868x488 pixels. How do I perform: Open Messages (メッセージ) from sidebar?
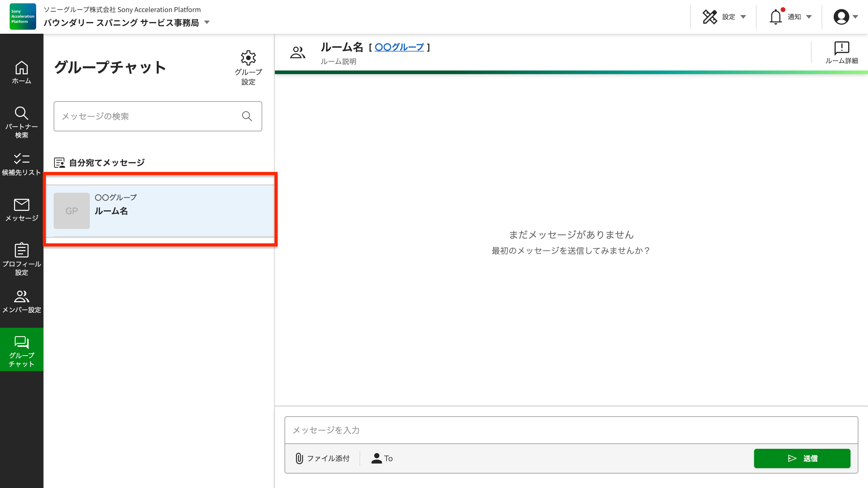[22, 209]
